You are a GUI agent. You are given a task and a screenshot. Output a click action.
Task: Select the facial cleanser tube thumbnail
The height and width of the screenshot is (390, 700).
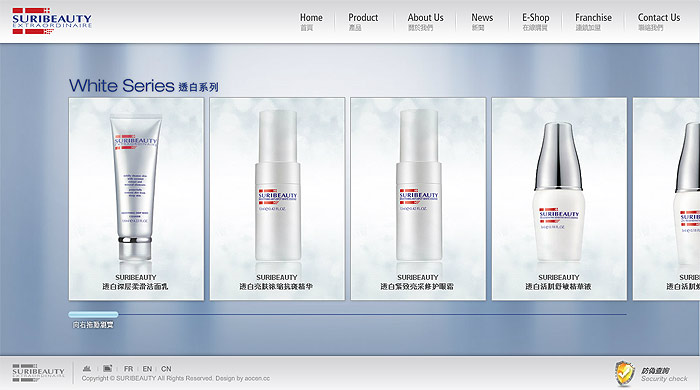point(136,199)
